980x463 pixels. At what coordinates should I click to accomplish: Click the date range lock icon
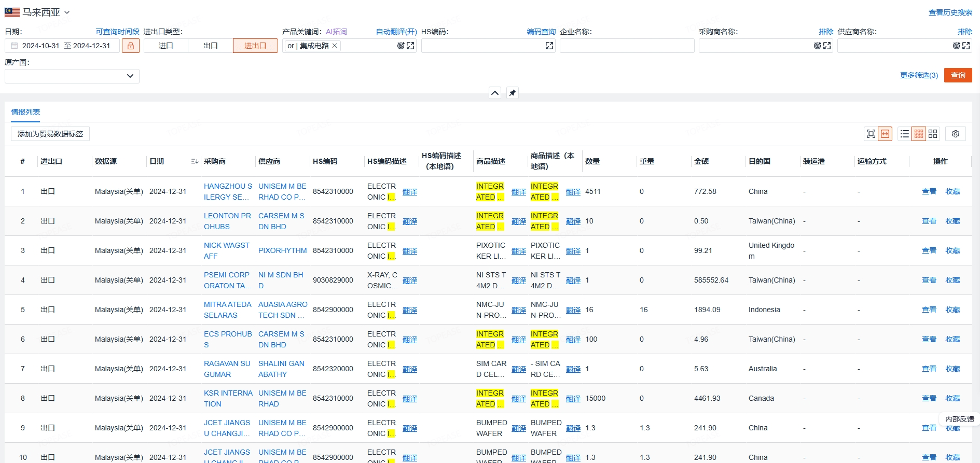coord(131,46)
